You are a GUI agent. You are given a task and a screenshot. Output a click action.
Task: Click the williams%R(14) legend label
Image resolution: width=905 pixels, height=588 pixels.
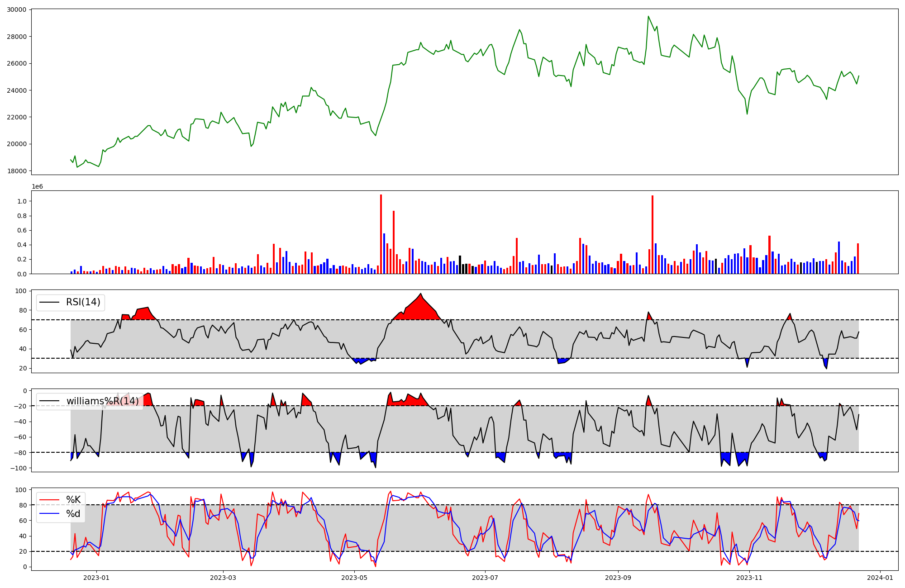[x=103, y=401]
